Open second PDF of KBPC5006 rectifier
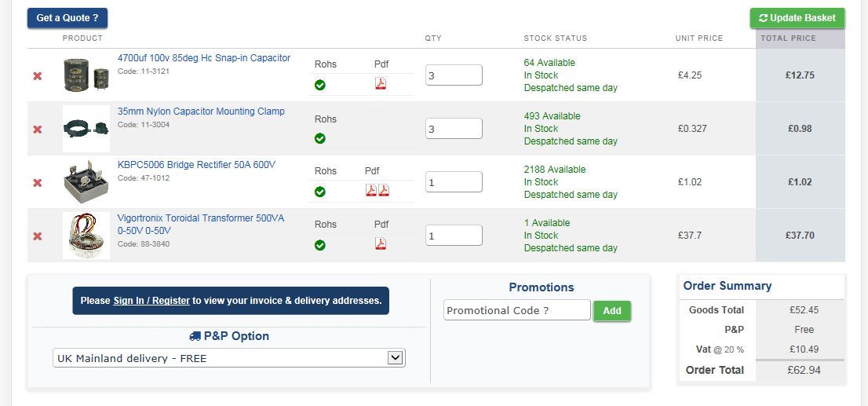This screenshot has width=868, height=406. tap(384, 190)
